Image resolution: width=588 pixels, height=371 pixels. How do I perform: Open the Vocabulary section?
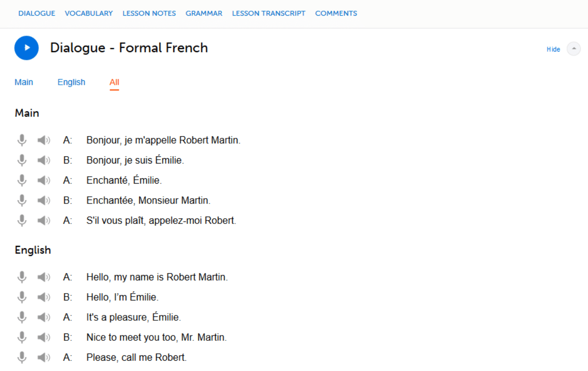[89, 14]
